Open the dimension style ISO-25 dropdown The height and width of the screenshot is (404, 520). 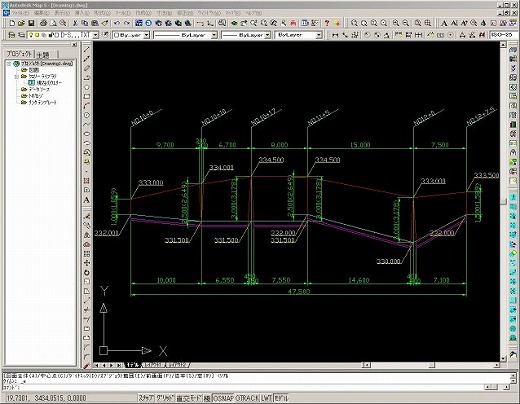coord(504,35)
